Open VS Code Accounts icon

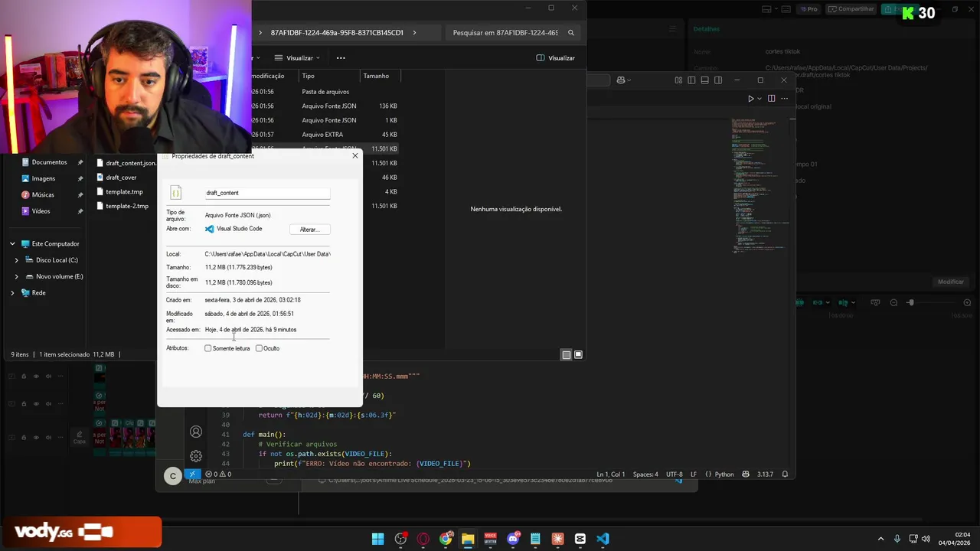(196, 432)
